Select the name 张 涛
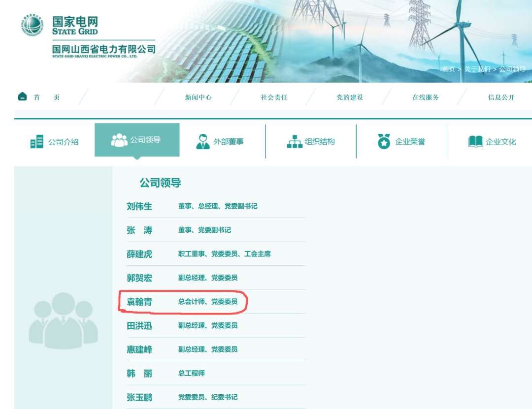 click(139, 230)
